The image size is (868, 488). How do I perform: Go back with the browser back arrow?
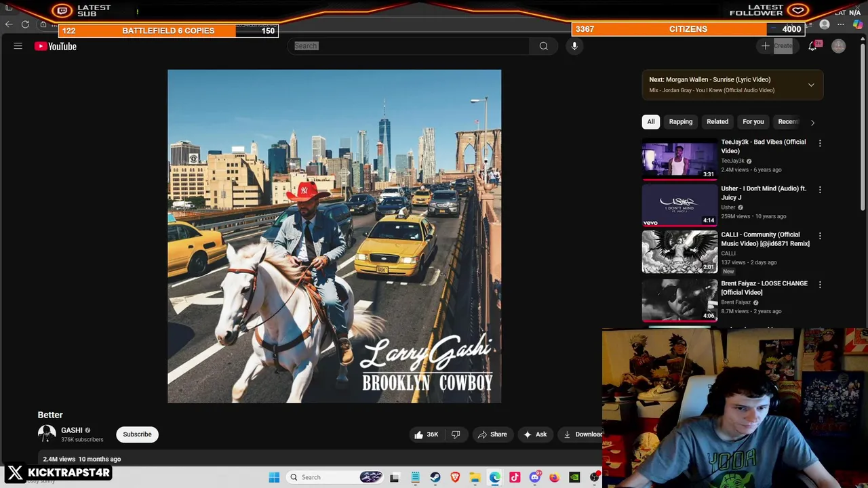click(x=9, y=24)
